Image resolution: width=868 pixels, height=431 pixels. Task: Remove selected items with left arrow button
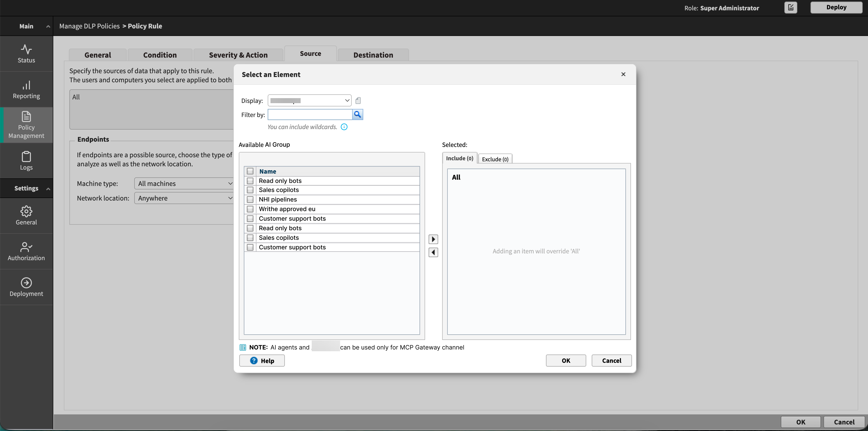(x=433, y=252)
